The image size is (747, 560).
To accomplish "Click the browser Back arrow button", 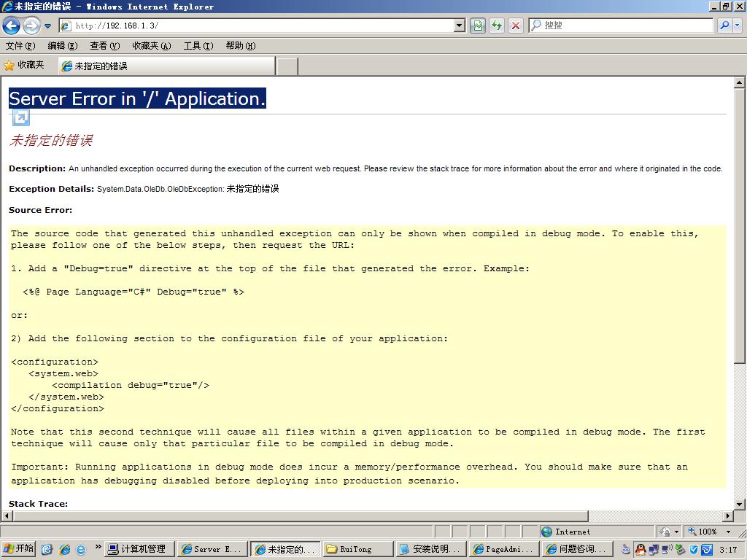I will (x=12, y=26).
